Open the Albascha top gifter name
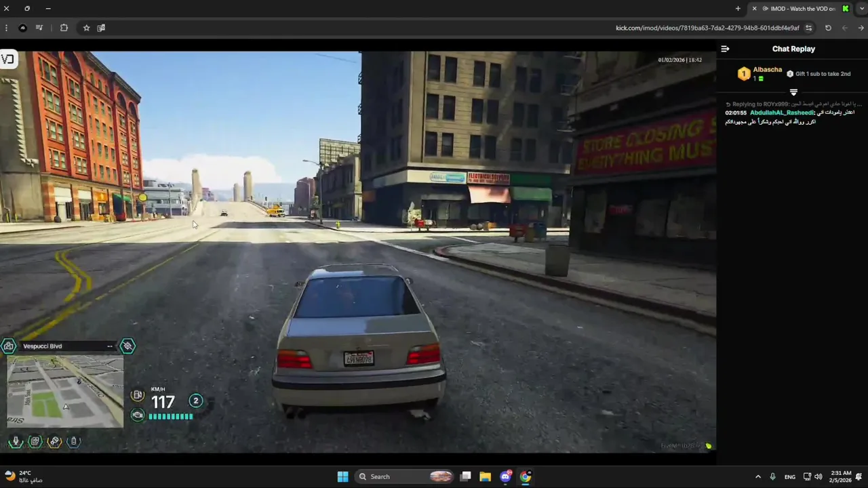868x488 pixels. (x=768, y=70)
